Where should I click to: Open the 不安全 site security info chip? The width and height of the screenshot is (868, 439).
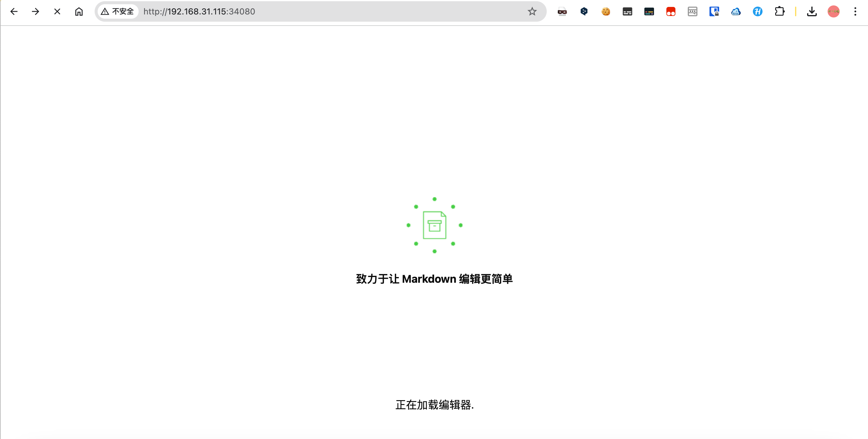click(x=118, y=11)
